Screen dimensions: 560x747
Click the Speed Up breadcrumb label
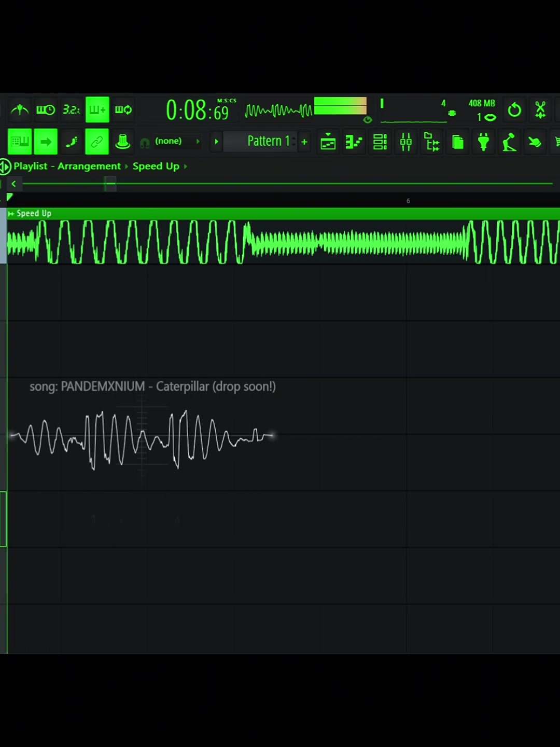[156, 166]
